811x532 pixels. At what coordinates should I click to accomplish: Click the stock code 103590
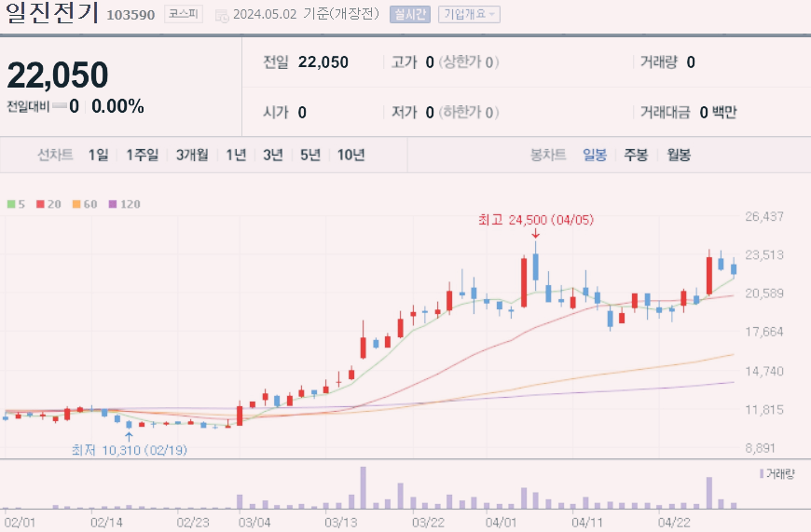131,15
